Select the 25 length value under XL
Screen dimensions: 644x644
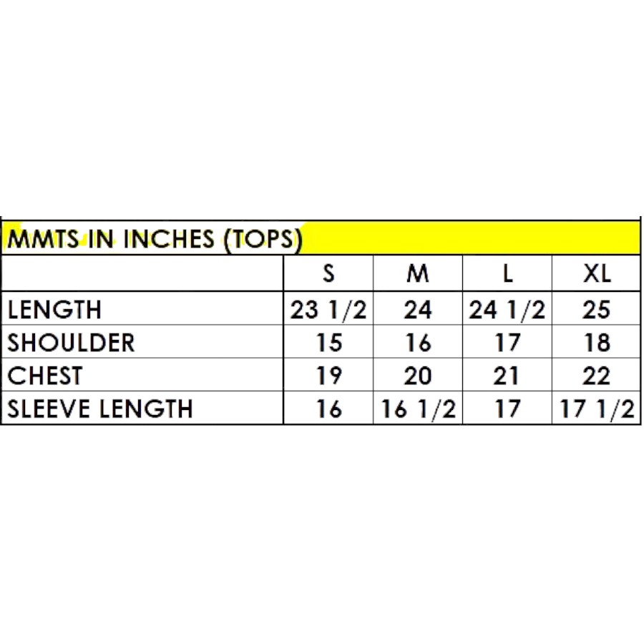[597, 310]
